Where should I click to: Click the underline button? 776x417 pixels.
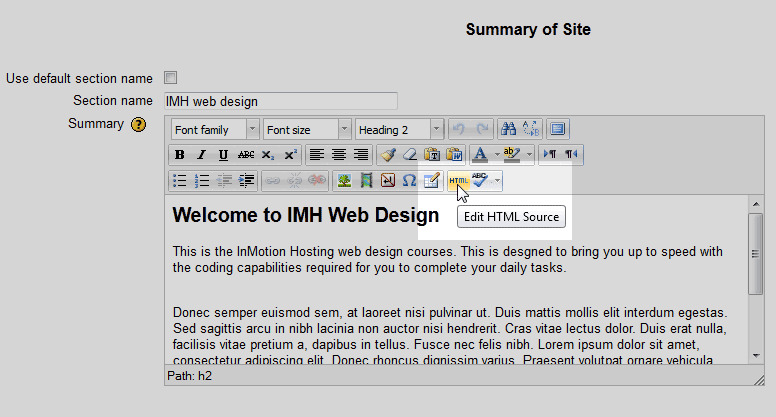tap(223, 155)
